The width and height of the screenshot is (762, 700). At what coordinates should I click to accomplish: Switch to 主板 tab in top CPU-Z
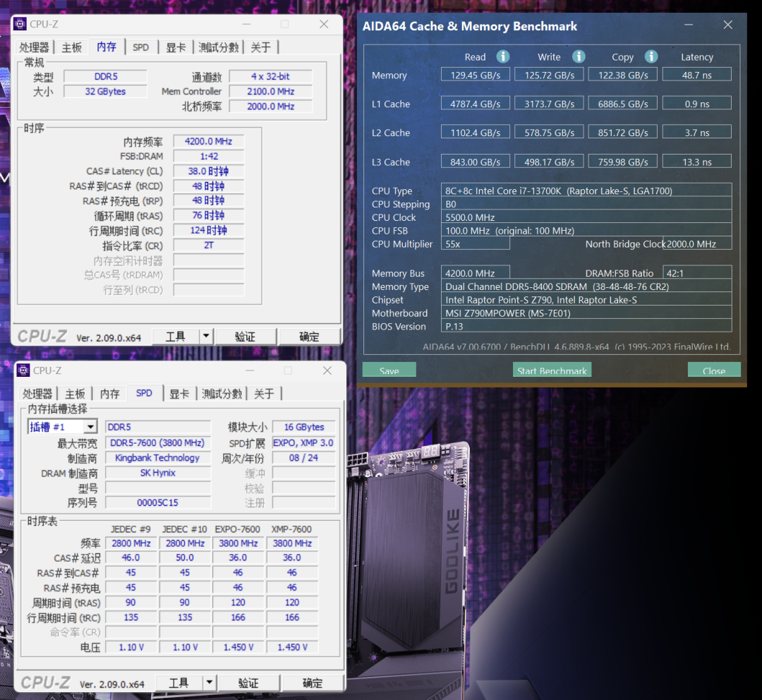[71, 47]
